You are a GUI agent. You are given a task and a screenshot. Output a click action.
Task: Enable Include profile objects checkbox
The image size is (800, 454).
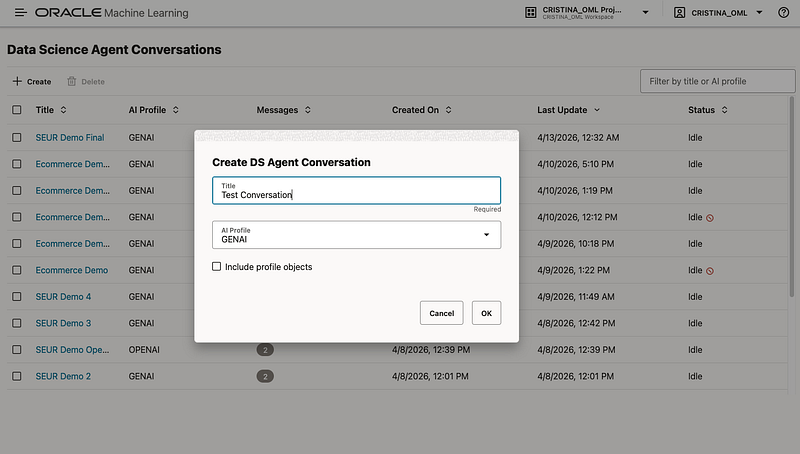point(217,267)
